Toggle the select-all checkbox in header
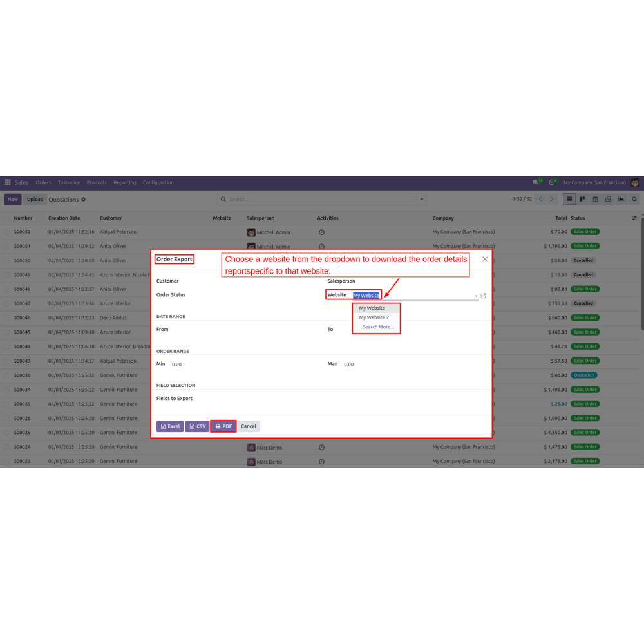The height and width of the screenshot is (644, 644). [x=7, y=218]
